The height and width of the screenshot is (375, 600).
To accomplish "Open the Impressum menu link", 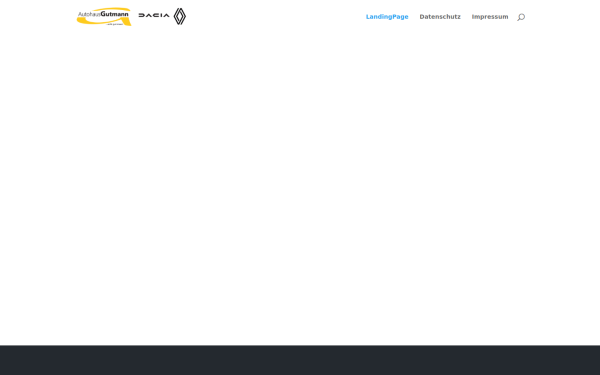I will click(490, 17).
